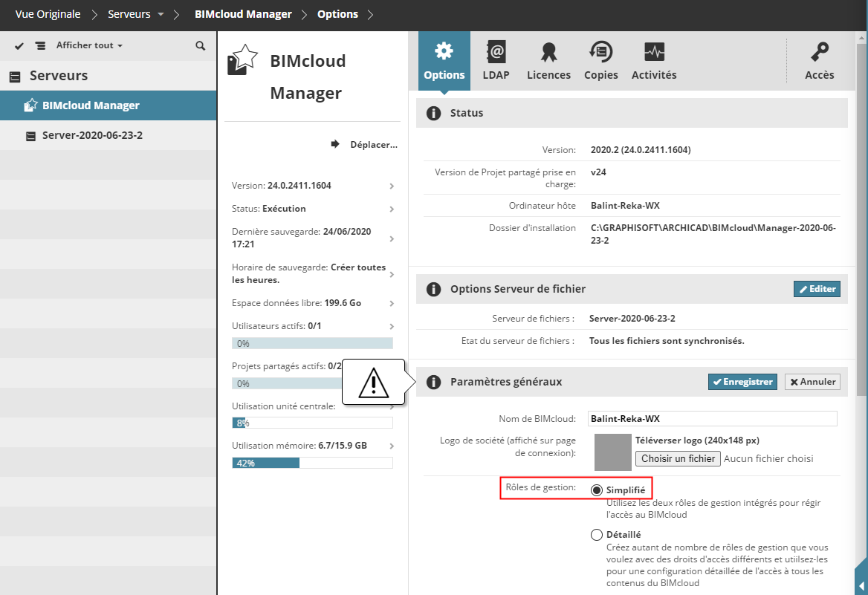The image size is (868, 595).
Task: Click the Projets partagés actifs 0% bar
Action: pos(287,383)
